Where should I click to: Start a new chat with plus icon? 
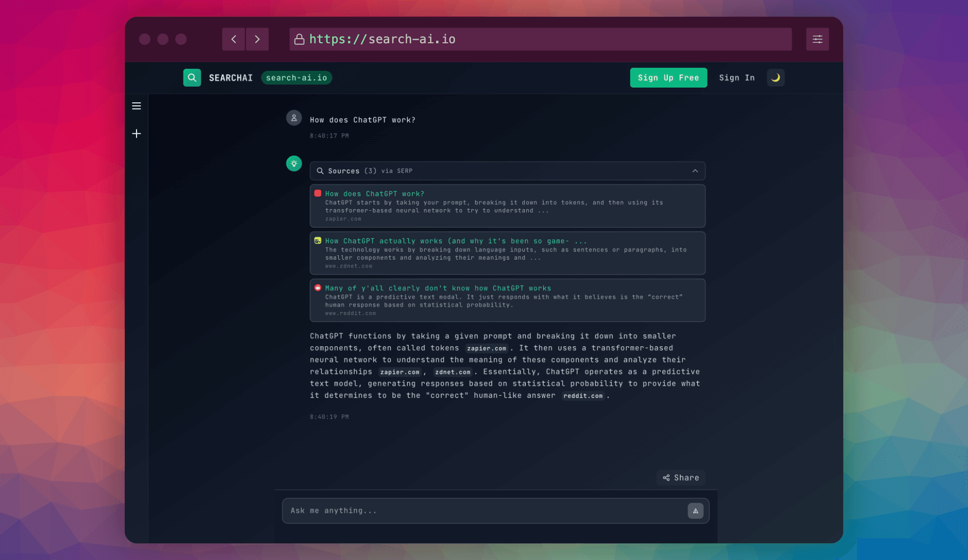tap(137, 133)
